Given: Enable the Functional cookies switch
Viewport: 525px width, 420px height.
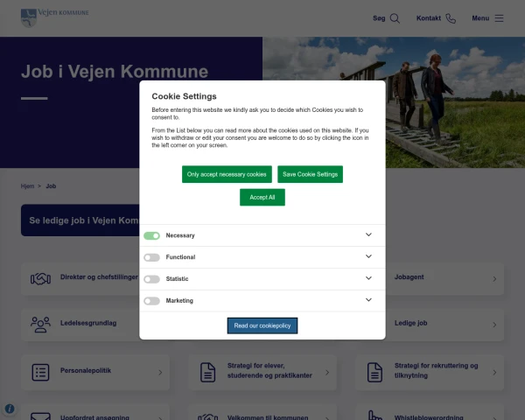Looking at the screenshot, I should coord(151,257).
